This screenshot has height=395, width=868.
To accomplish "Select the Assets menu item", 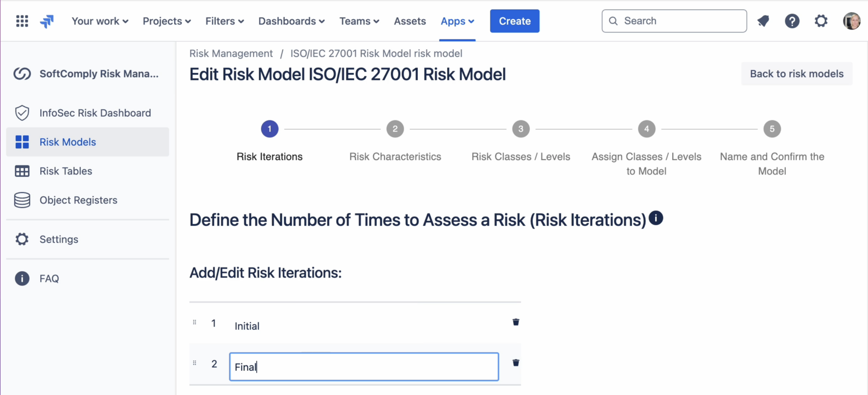I will tap(409, 21).
